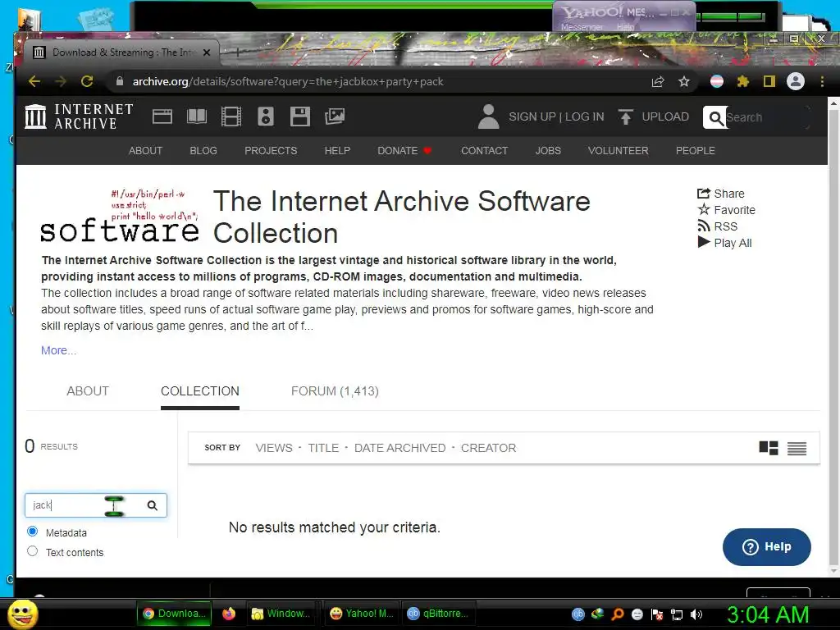
Task: Click the header Search input field
Action: [x=766, y=117]
